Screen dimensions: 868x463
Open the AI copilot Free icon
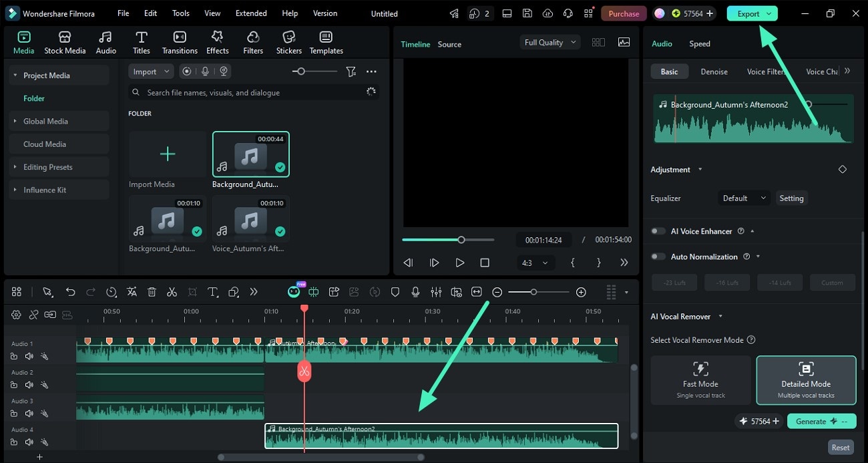294,291
